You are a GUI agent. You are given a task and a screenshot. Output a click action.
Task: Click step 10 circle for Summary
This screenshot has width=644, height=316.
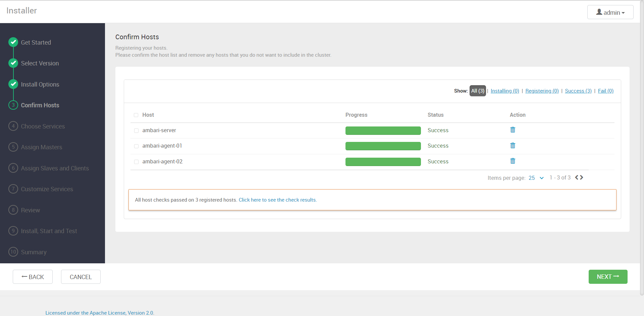(x=13, y=252)
